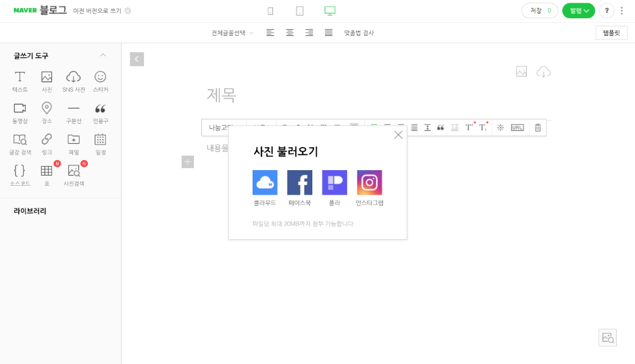The width and height of the screenshot is (635, 364).
Task: Insert a 링크 (link)
Action: coord(47,144)
